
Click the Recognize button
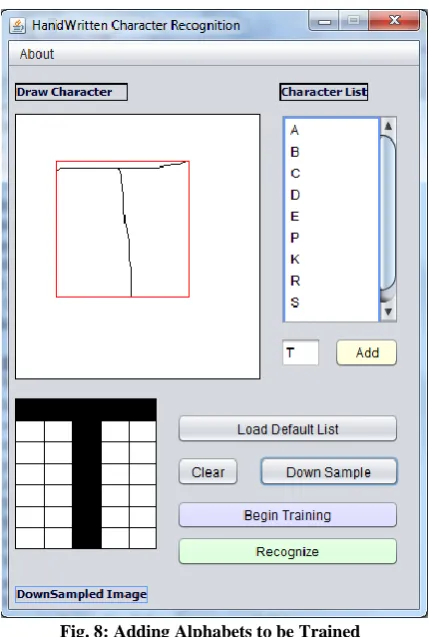pos(288,551)
